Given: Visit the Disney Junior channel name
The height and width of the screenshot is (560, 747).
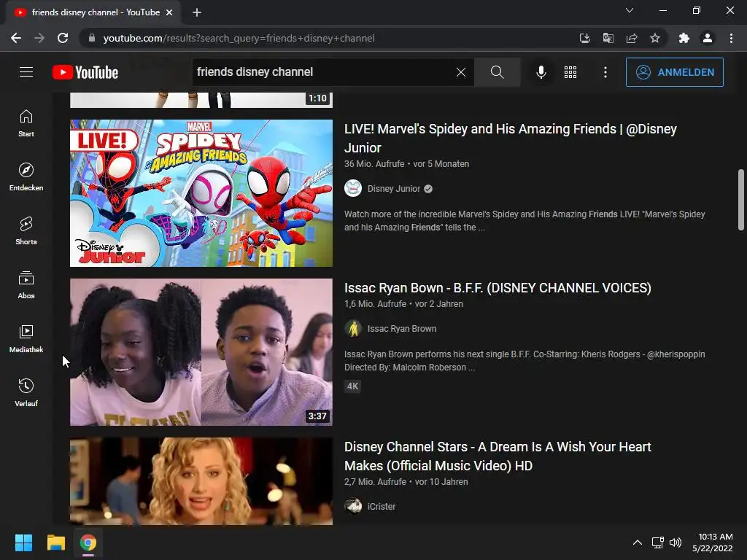Looking at the screenshot, I should [393, 189].
